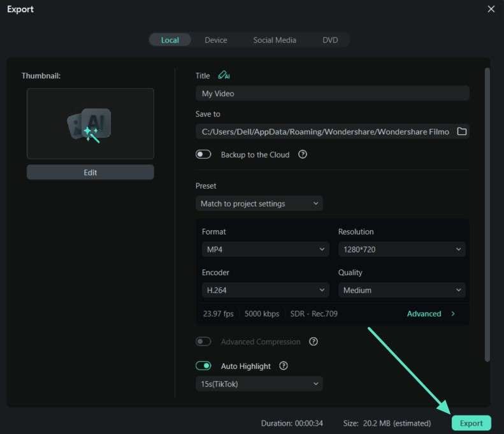The image size is (504, 434).
Task: Click the AI thumbnail preview
Action: 90,124
